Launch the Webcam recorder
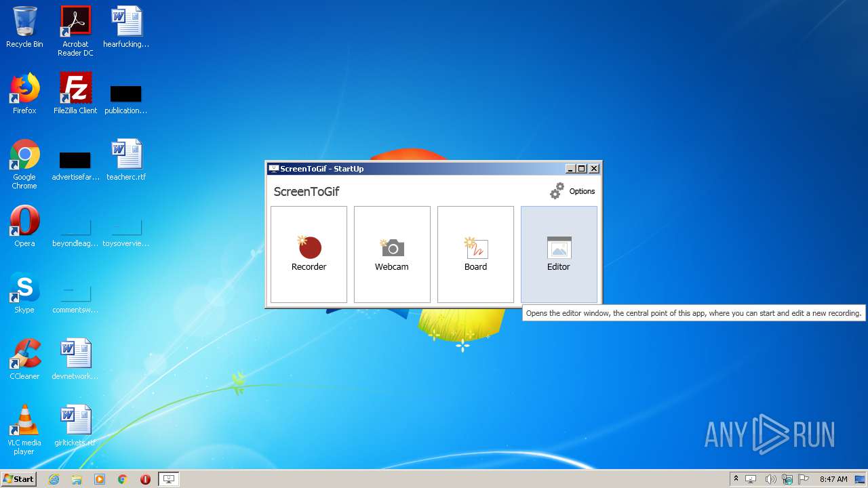Image resolution: width=868 pixels, height=488 pixels. pyautogui.click(x=392, y=254)
